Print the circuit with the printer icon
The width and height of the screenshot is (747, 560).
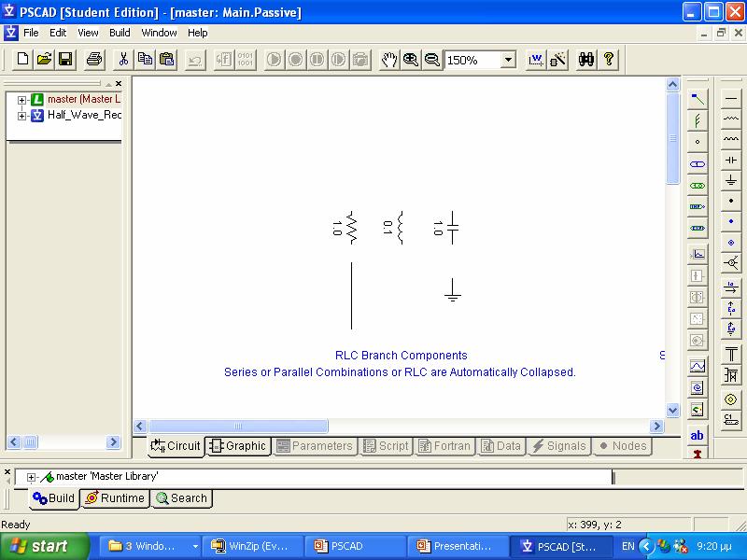94,60
